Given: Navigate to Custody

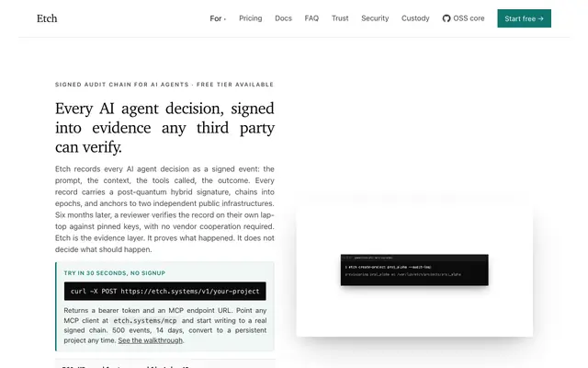Looking at the screenshot, I should click(x=415, y=18).
